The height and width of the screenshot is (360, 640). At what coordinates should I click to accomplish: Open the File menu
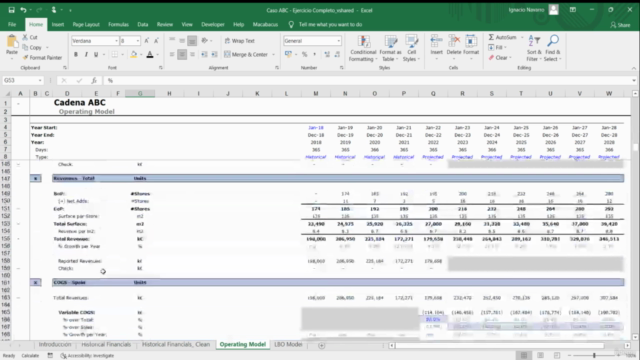tap(12, 24)
